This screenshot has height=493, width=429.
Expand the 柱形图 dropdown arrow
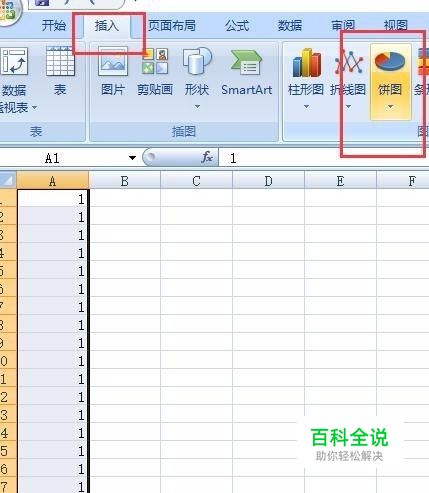[x=306, y=107]
